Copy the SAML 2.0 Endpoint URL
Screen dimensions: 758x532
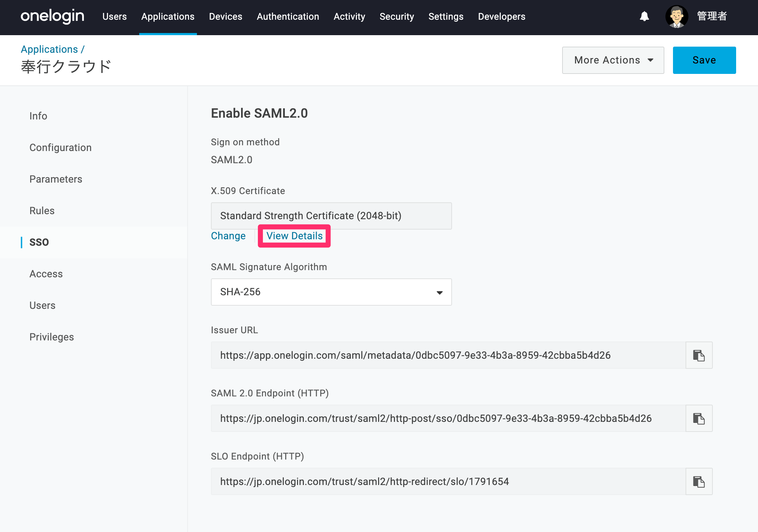[699, 418]
